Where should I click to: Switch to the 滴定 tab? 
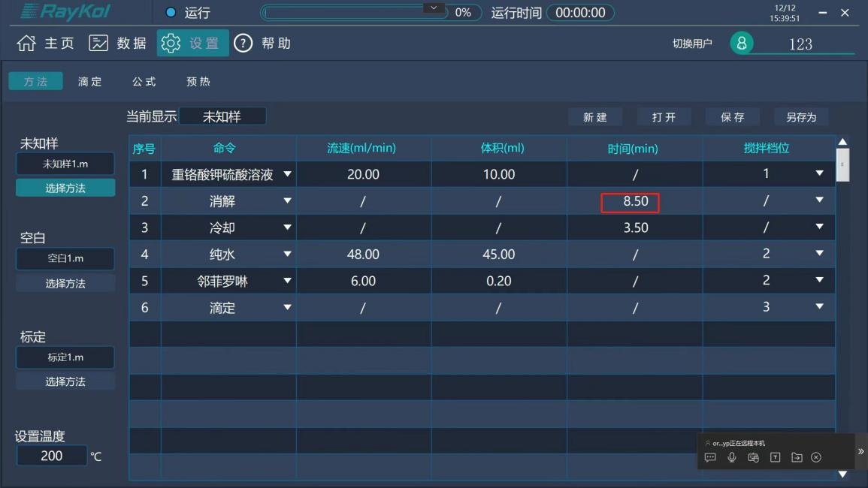(89, 81)
